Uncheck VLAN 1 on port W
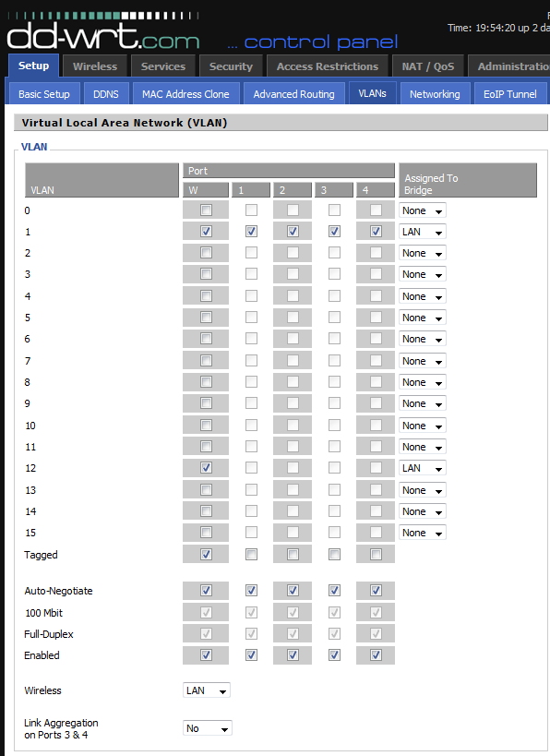Image resolution: width=550 pixels, height=756 pixels. coord(205,231)
